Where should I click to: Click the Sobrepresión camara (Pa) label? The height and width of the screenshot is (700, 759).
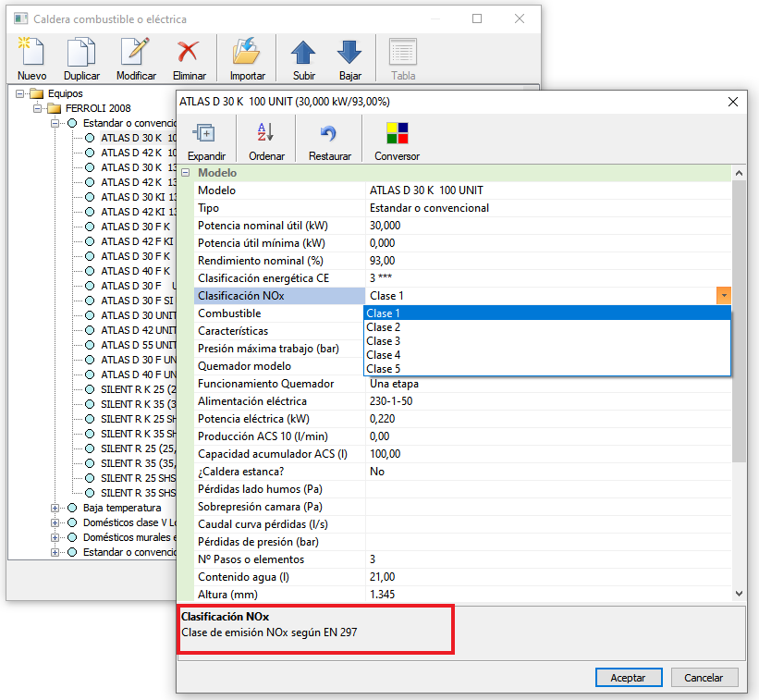point(260,507)
